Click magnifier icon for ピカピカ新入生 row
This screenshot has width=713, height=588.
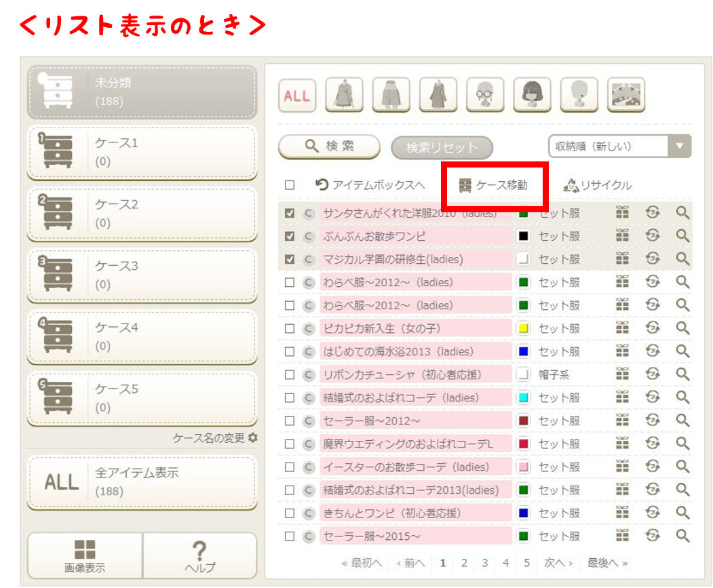pos(682,328)
